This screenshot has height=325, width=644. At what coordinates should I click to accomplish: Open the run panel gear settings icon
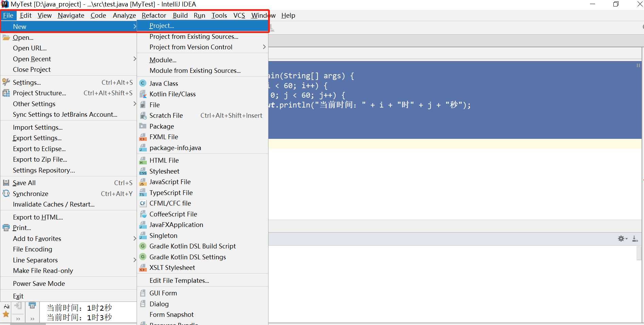[622, 239]
